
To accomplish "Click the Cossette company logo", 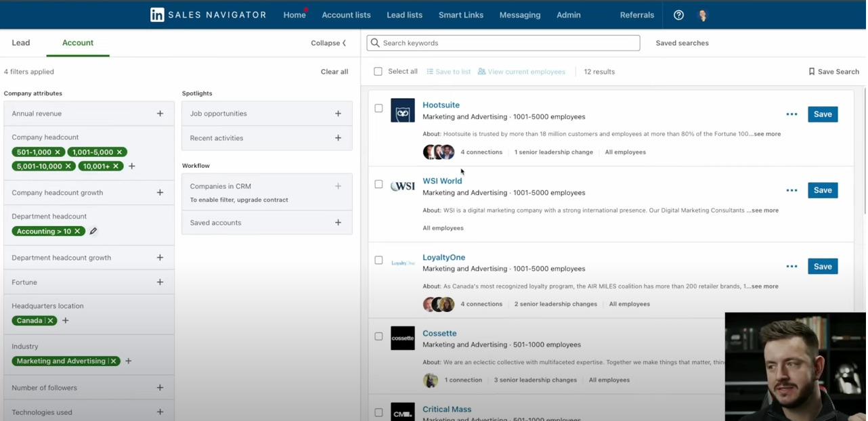I will (x=403, y=338).
